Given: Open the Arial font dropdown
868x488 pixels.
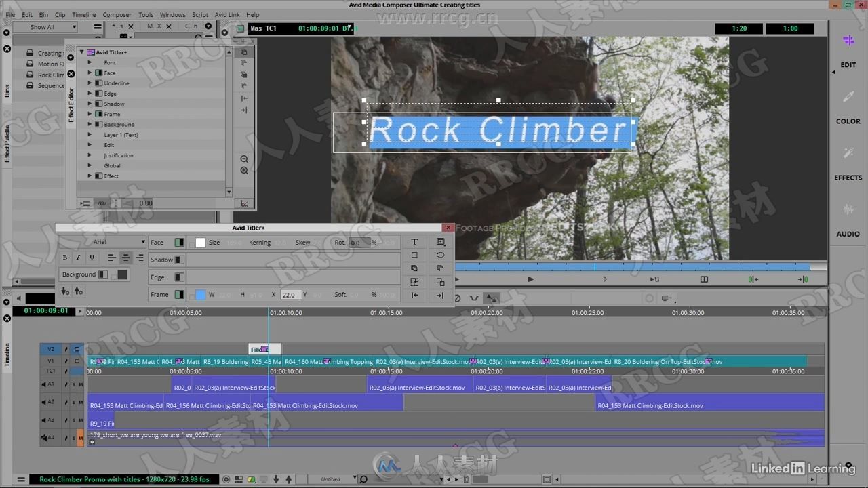Looking at the screenshot, I should click(x=102, y=242).
